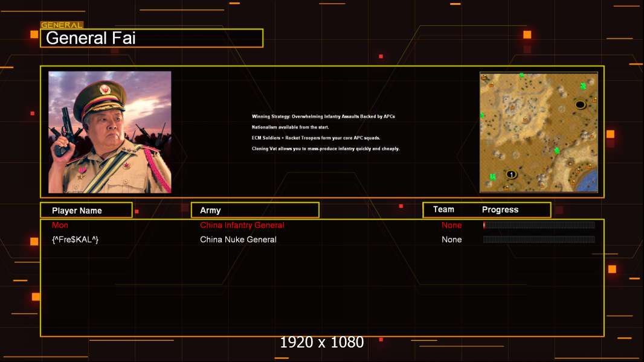Click "Nationalism available from the start." text

pos(291,127)
